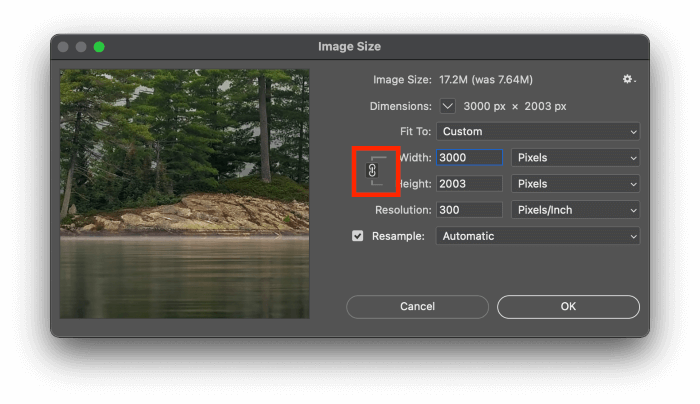
Task: Click the green zoom window button
Action: (99, 47)
